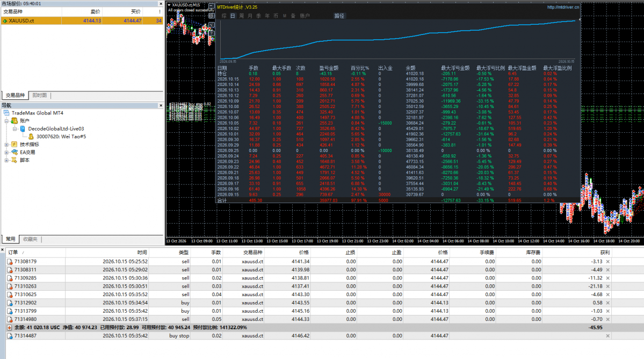Click the minus icon beside the MTDriver panel
Viewport: 644px width, 359px height.
[x=212, y=6]
